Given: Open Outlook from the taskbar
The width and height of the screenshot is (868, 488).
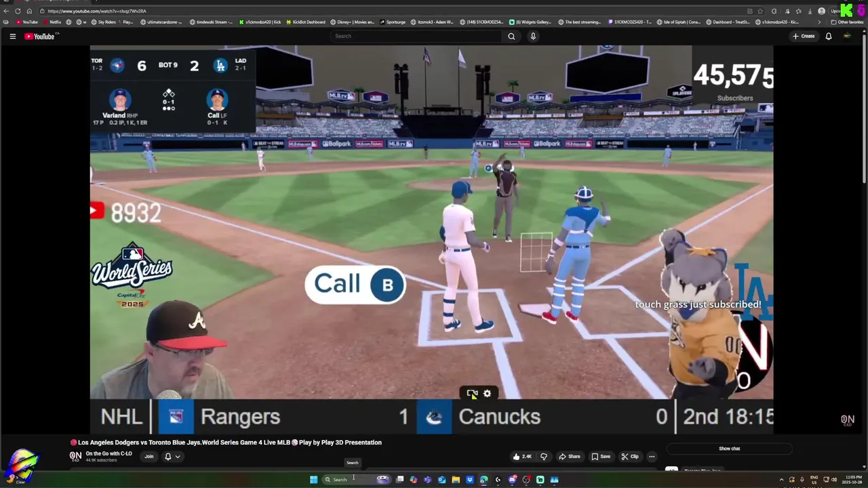Looking at the screenshot, I should click(x=441, y=479).
